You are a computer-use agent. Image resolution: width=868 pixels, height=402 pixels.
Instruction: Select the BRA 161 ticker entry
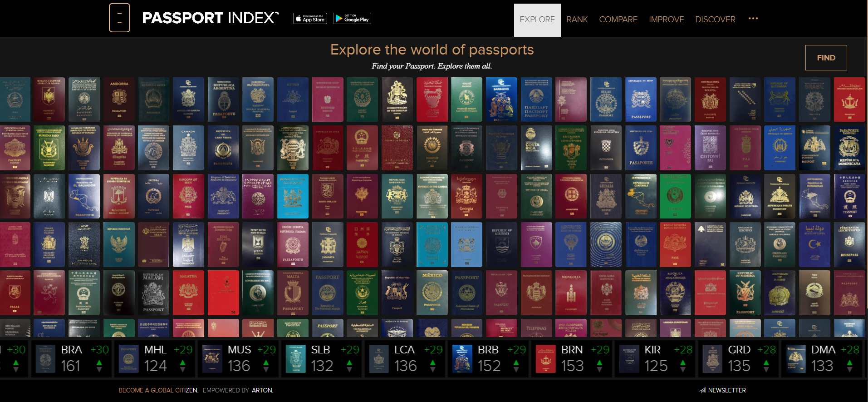72,358
